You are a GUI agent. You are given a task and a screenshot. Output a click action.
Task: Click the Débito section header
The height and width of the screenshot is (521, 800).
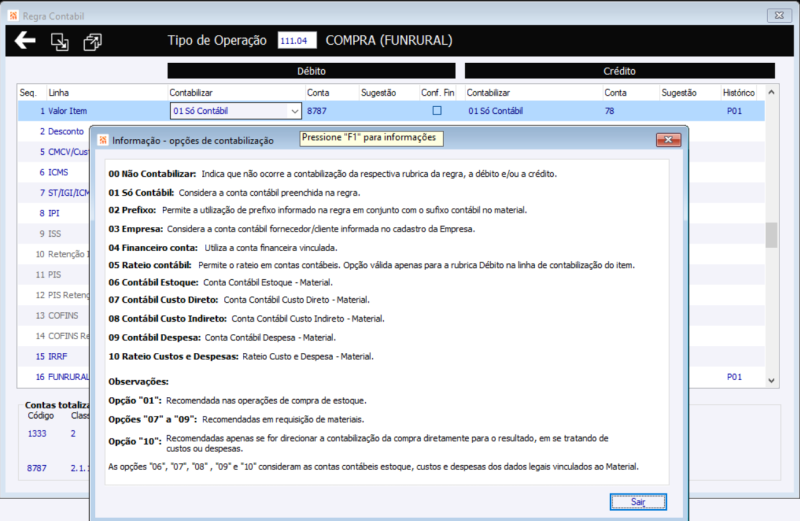click(x=311, y=71)
